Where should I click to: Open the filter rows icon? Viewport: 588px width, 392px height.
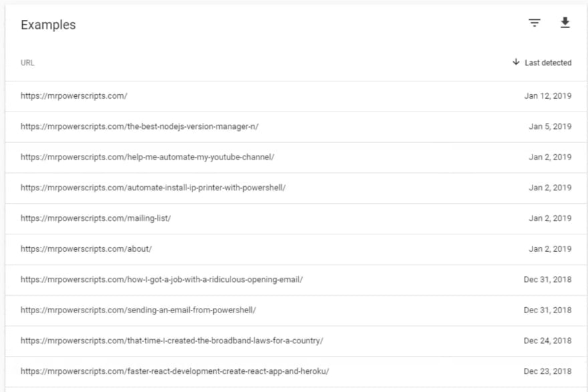pyautogui.click(x=535, y=23)
